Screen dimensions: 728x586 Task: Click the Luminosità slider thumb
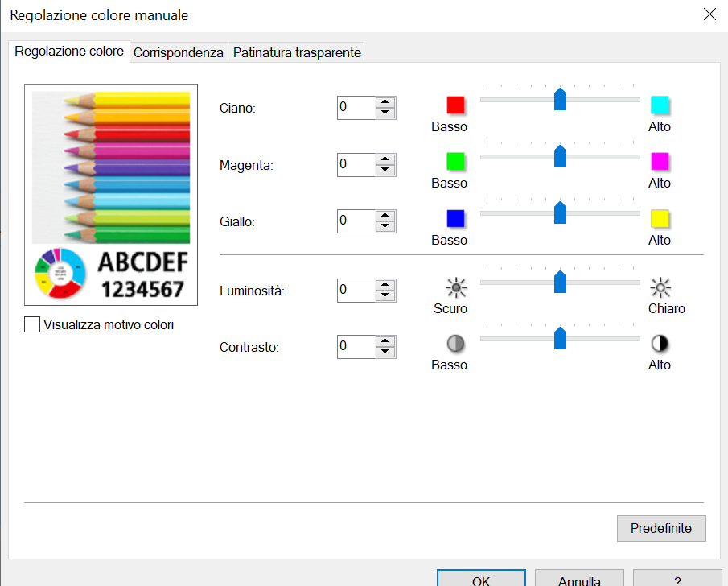click(x=561, y=282)
